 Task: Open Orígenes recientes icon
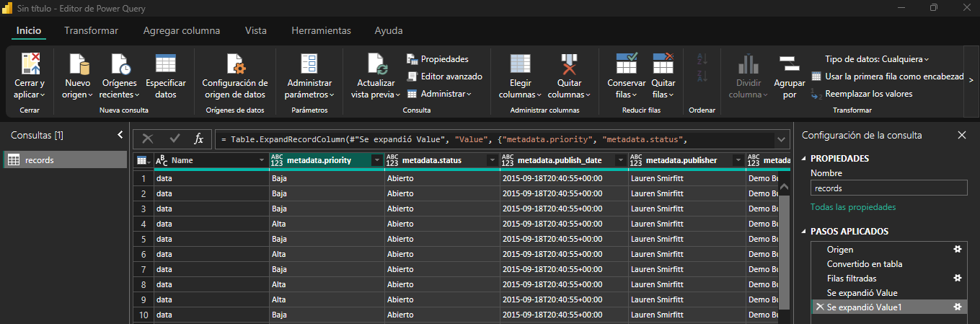point(119,64)
